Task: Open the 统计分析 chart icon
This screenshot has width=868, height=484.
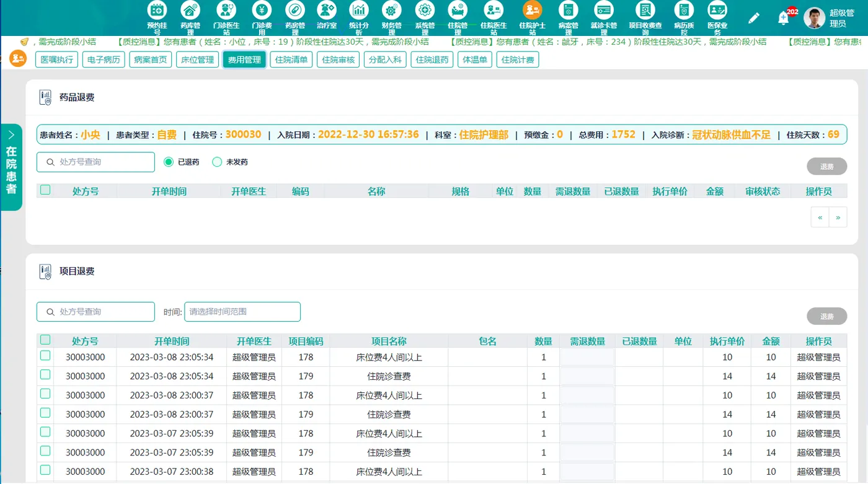Action: tap(359, 10)
